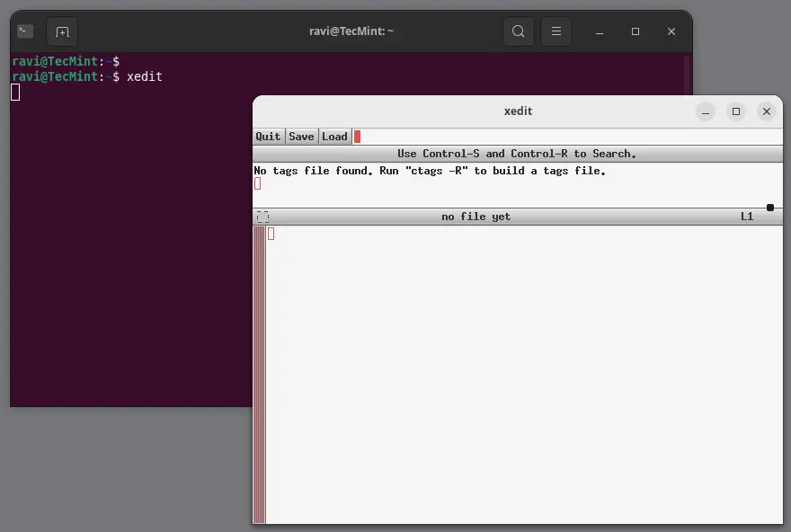Open a new terminal tab

click(x=61, y=31)
